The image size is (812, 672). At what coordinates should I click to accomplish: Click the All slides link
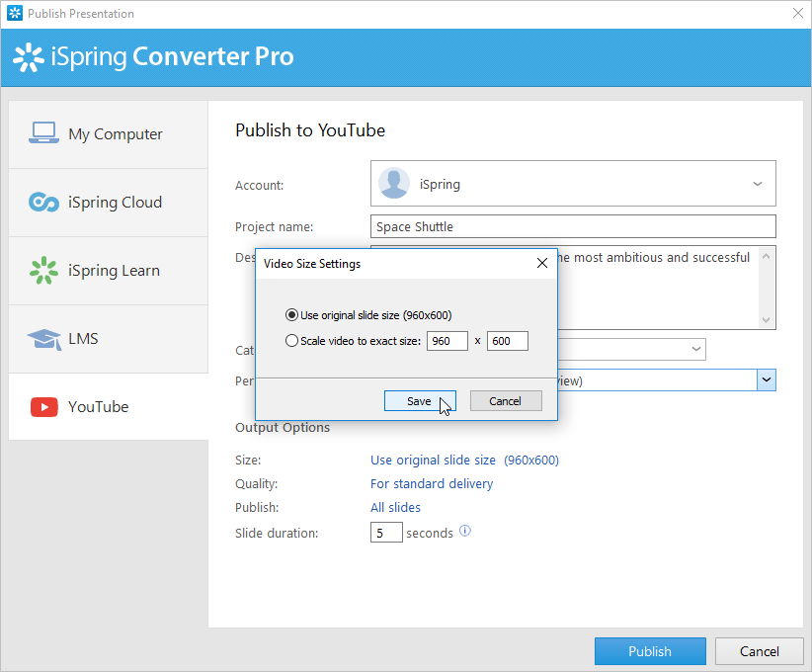tap(395, 507)
